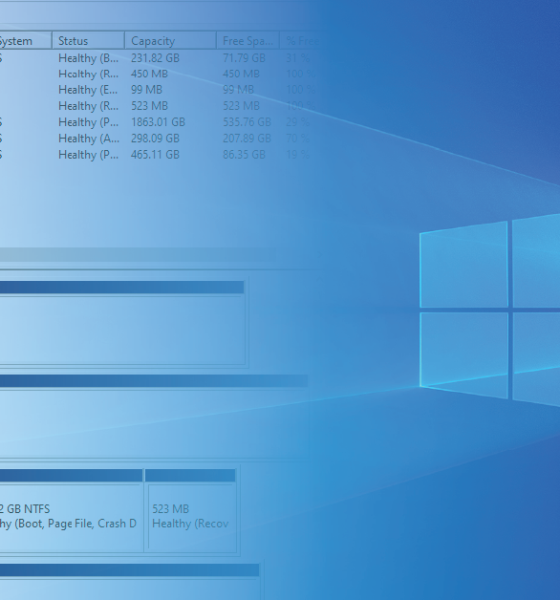Click '450 MB' in the Free Space column

pyautogui.click(x=241, y=74)
